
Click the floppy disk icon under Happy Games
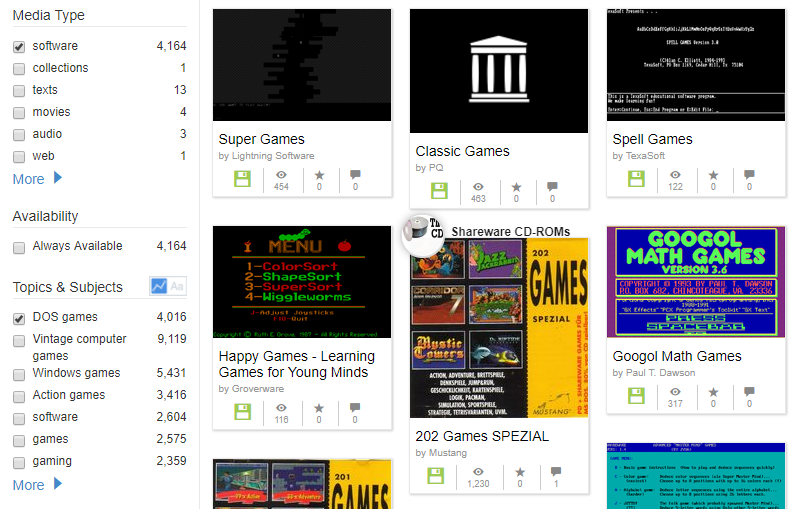click(x=242, y=412)
